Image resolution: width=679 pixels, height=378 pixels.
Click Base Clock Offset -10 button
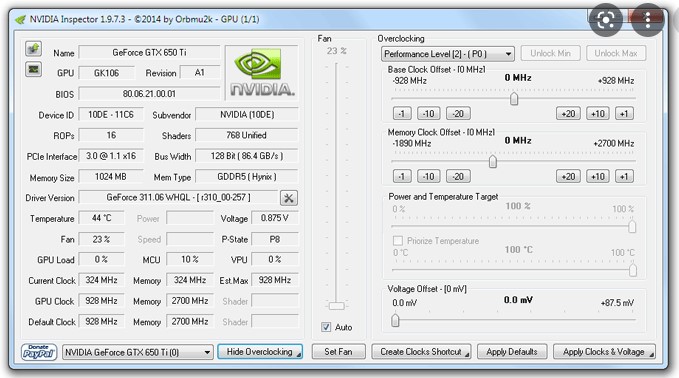click(x=429, y=113)
